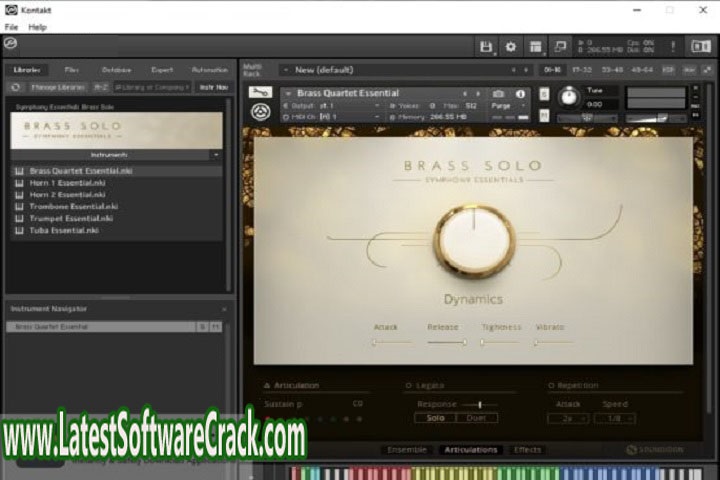Click the Instr Nav button
Screen dimensions: 720x480
214,87
